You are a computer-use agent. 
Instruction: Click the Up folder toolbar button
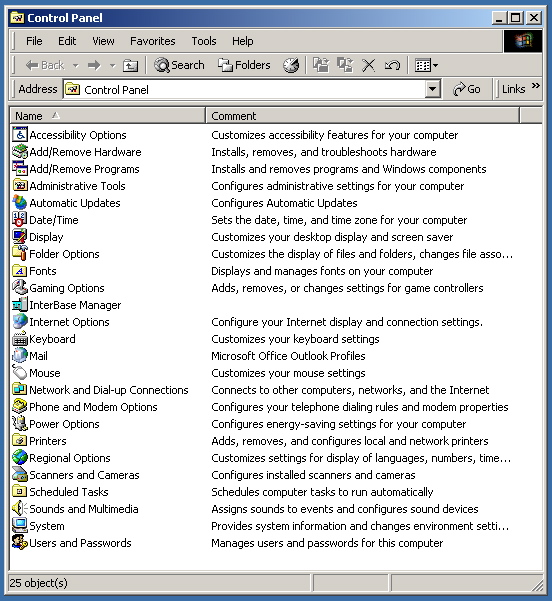pos(130,66)
